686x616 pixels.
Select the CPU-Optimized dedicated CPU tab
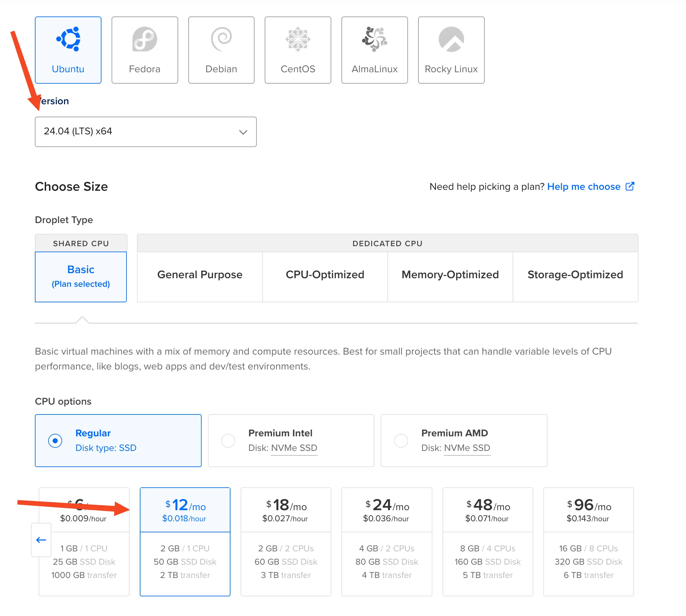pyautogui.click(x=325, y=274)
